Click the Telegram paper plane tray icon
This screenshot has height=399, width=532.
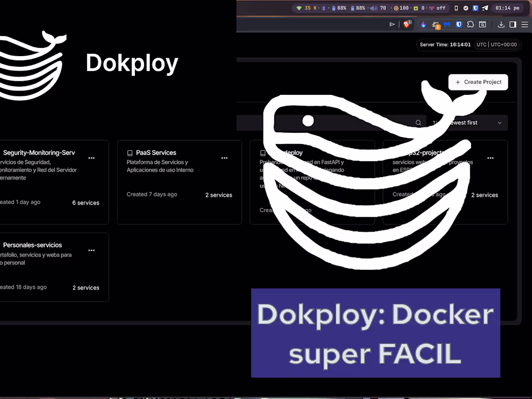(x=485, y=8)
